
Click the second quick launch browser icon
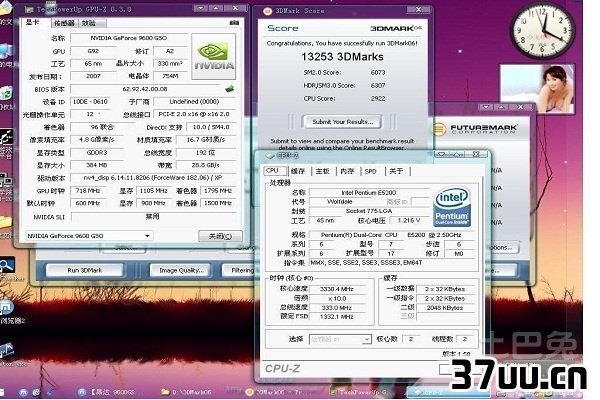point(36,392)
